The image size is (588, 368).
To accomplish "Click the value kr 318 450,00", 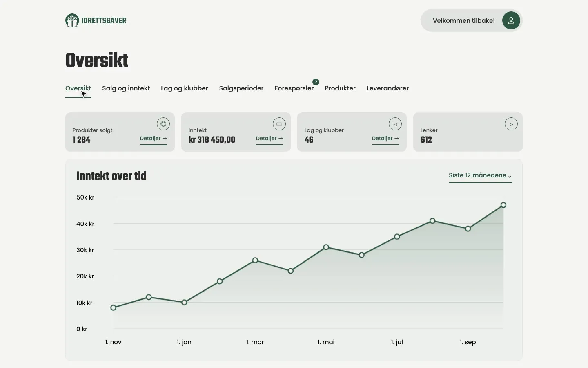I will coord(212,140).
